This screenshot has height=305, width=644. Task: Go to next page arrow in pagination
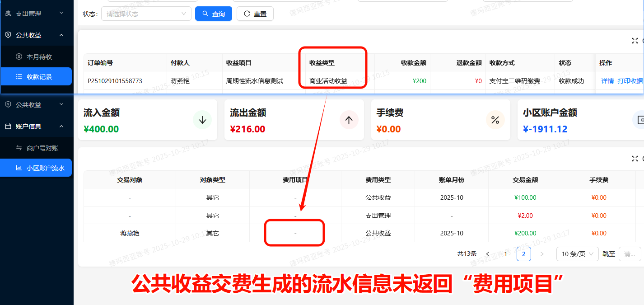pos(542,254)
